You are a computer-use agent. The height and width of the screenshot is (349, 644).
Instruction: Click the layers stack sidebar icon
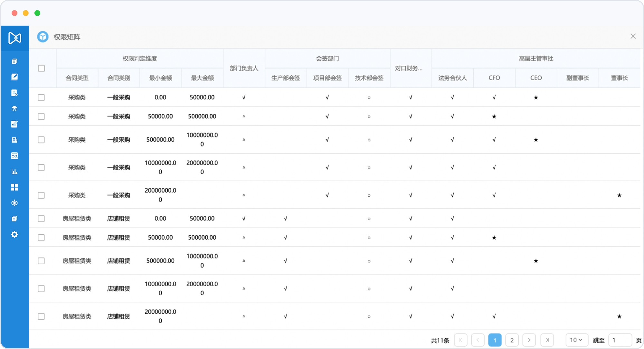[14, 108]
